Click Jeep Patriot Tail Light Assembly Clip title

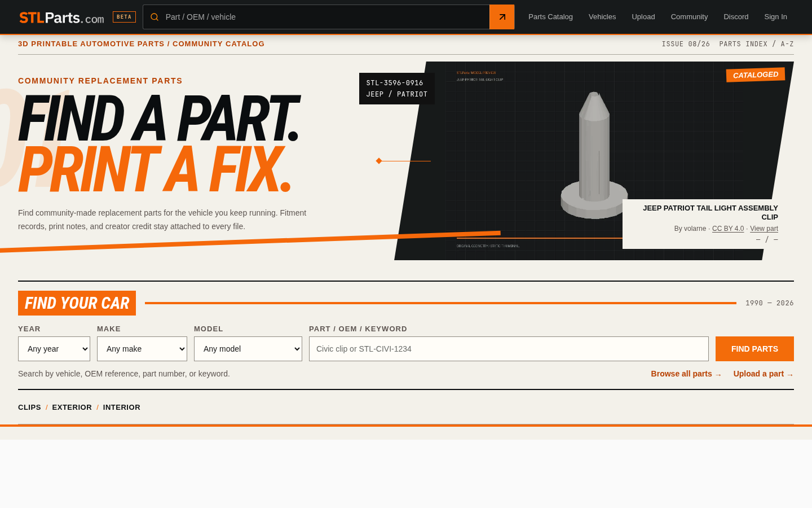click(710, 213)
